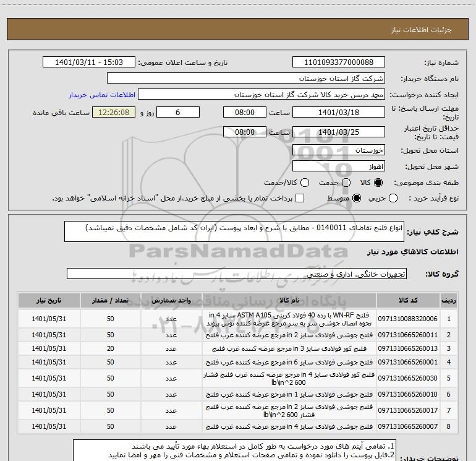
Task: Click the goods group field تجهیزات خانگی، اداری و صنعتی
Action: coord(237,274)
